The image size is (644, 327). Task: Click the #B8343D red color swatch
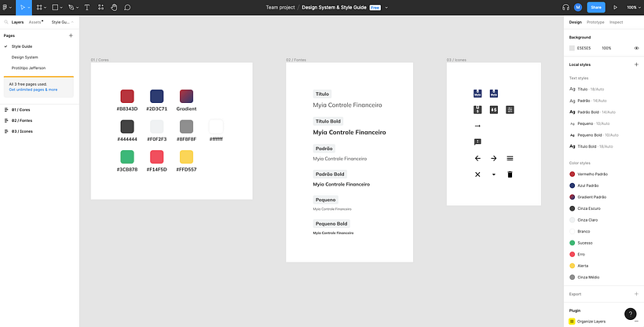(x=127, y=96)
